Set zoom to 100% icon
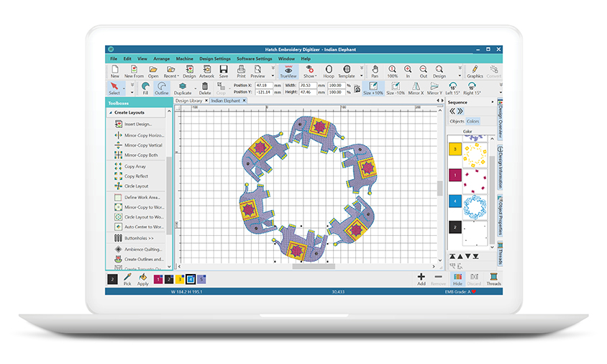The width and height of the screenshot is (607, 364). click(x=392, y=71)
